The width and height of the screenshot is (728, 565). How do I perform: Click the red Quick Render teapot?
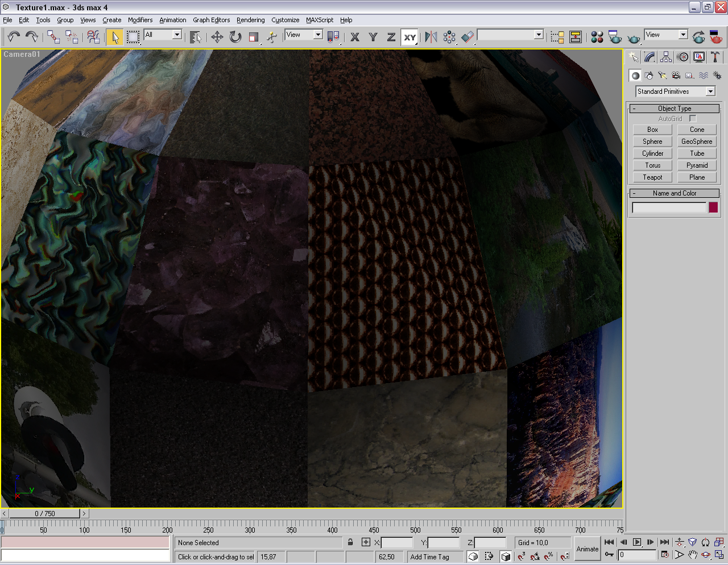click(715, 37)
